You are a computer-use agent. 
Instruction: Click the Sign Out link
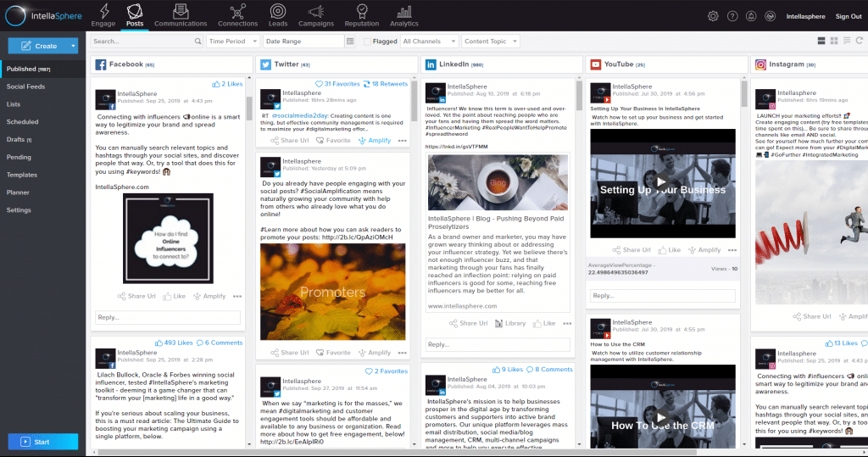coord(848,17)
